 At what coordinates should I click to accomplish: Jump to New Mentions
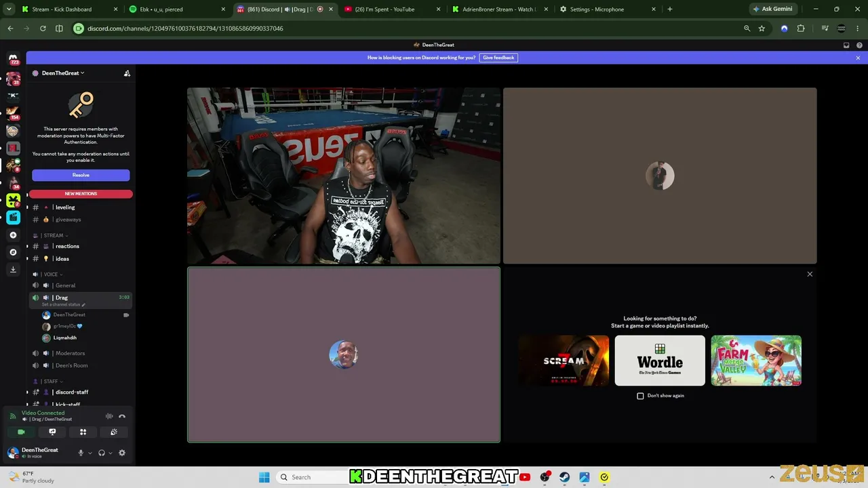pos(81,194)
